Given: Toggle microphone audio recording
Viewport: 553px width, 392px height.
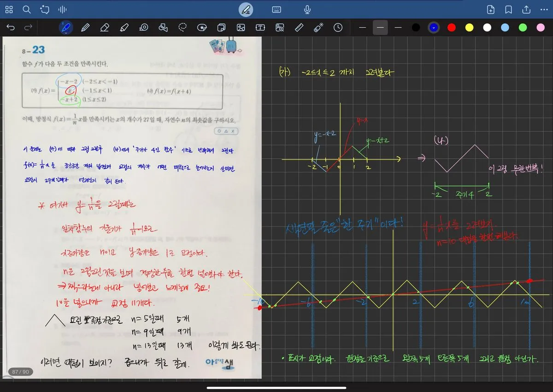Looking at the screenshot, I should (x=307, y=10).
